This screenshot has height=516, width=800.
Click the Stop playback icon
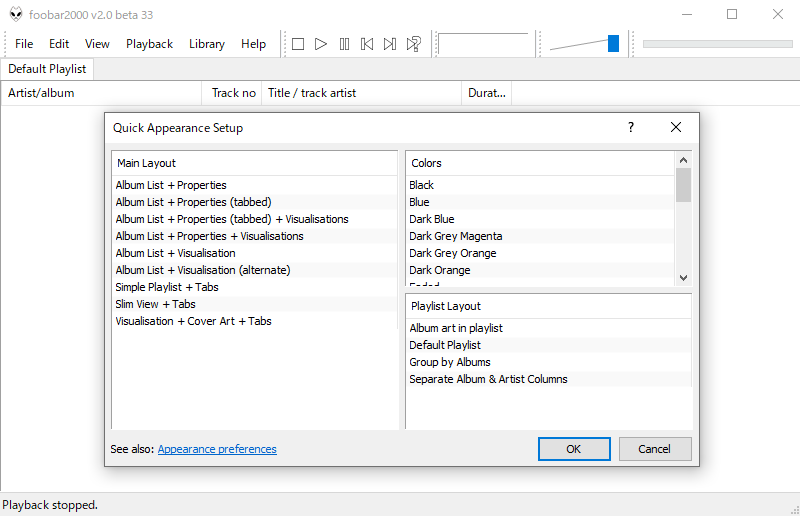coord(298,44)
